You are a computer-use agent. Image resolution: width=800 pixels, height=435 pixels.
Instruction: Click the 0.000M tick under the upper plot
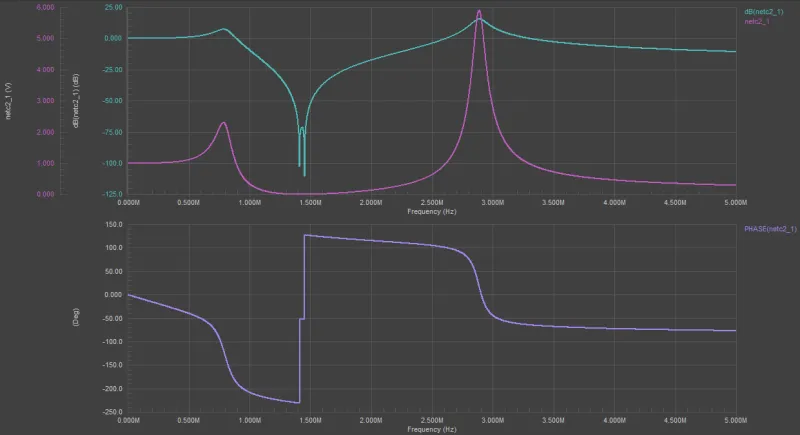[129, 203]
